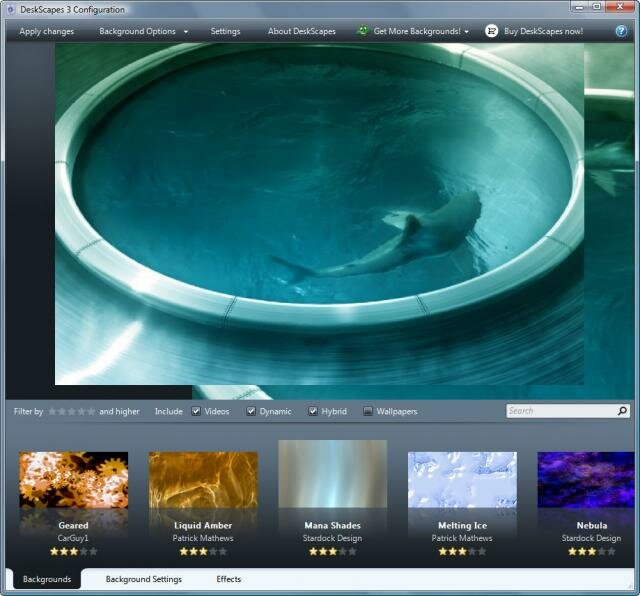The width and height of the screenshot is (640, 596).
Task: Maximize the DeskScapes 3 Configuration window
Action: pos(597,7)
